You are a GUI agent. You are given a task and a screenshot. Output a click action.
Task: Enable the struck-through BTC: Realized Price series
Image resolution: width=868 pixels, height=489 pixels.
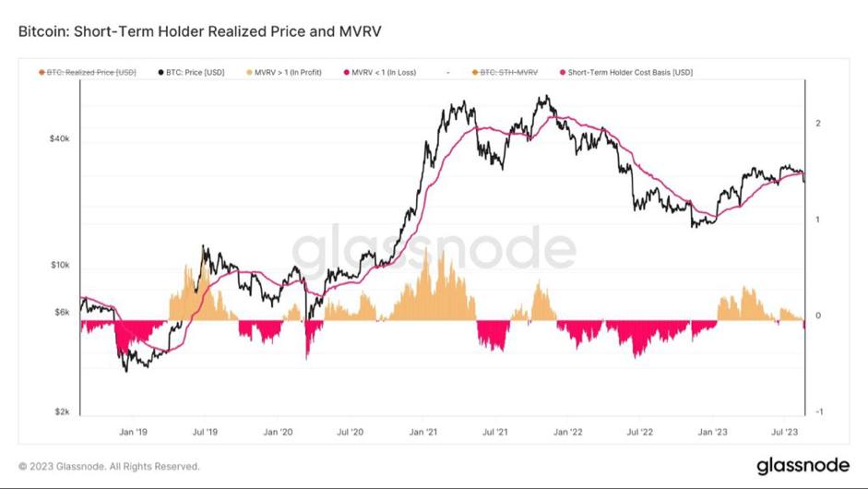(x=92, y=72)
